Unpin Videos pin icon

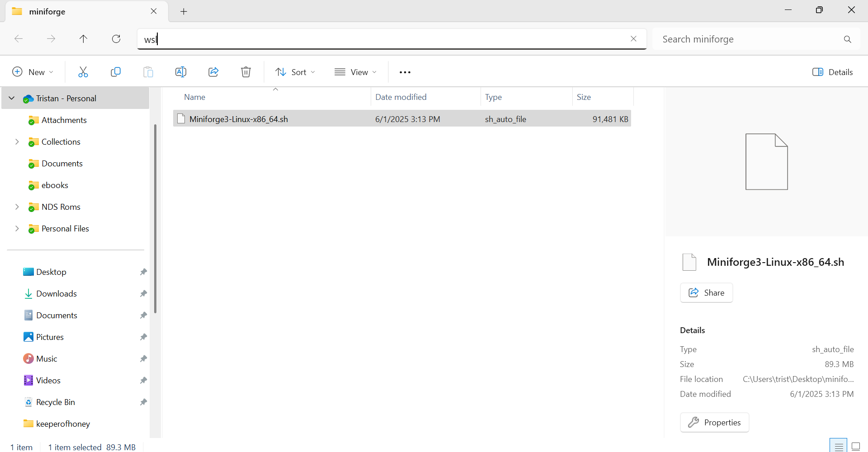click(x=143, y=381)
